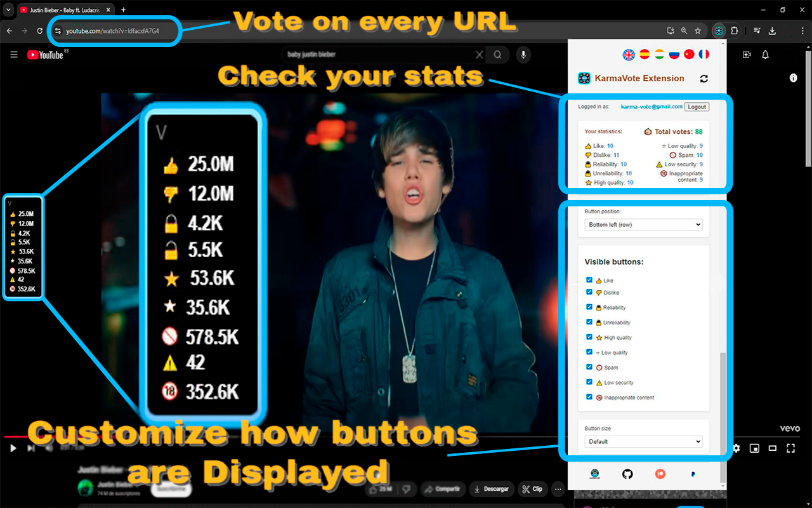This screenshot has width=812, height=508.
Task: Clear the YouTube search text
Action: (479, 55)
